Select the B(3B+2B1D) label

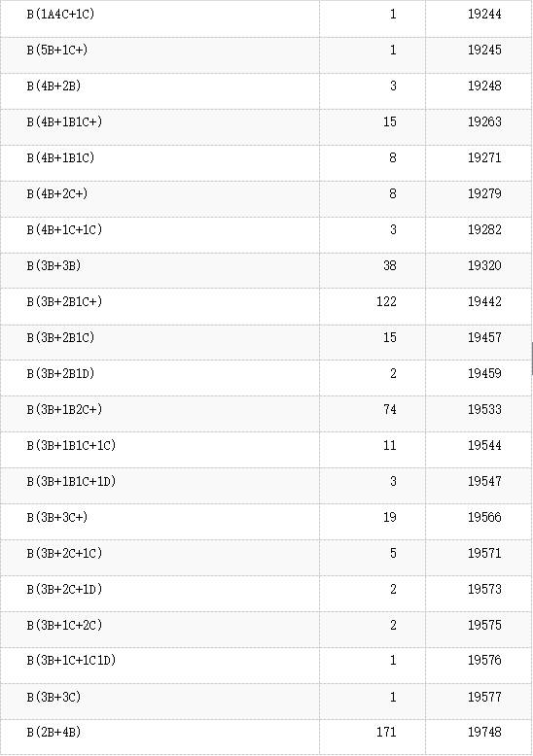(61, 374)
